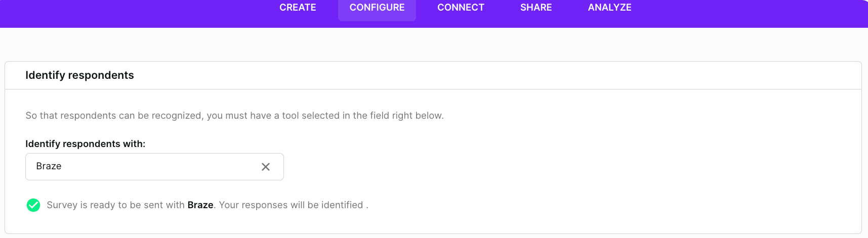Click the Braze value in the dropdown
The image size is (868, 238).
coord(49,166)
